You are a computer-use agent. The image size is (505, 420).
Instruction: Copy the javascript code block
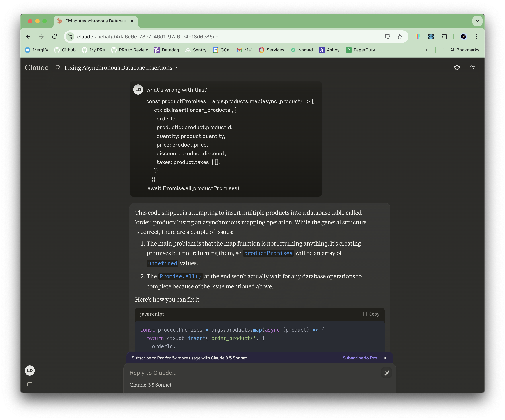371,314
